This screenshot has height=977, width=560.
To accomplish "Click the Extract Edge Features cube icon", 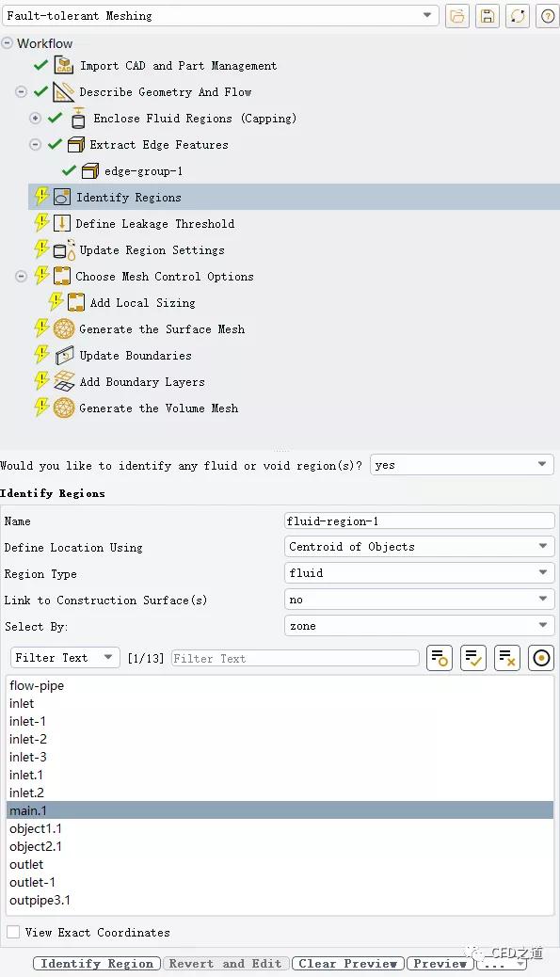I will [x=76, y=145].
